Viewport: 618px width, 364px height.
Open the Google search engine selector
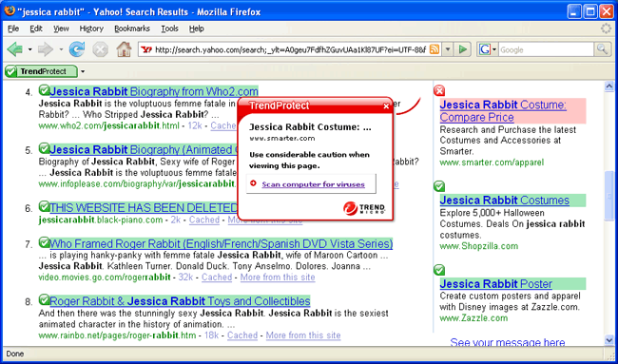coord(488,49)
